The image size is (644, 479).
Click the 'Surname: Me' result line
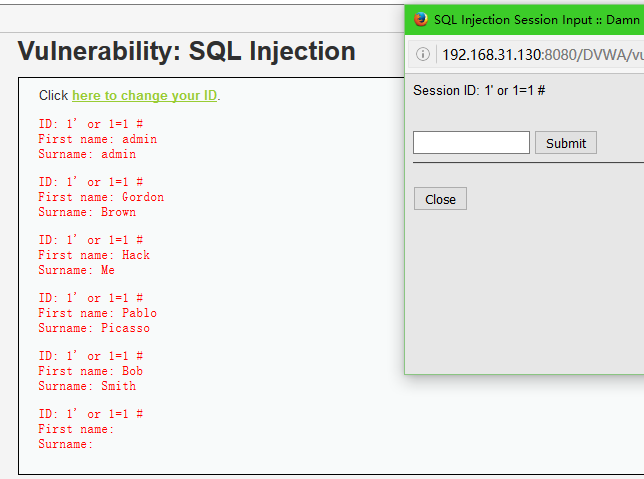(76, 270)
